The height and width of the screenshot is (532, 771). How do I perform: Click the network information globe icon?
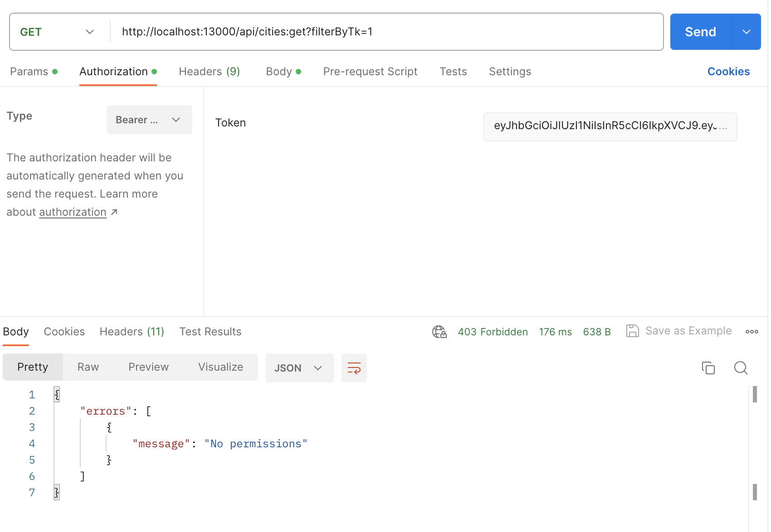pos(439,331)
